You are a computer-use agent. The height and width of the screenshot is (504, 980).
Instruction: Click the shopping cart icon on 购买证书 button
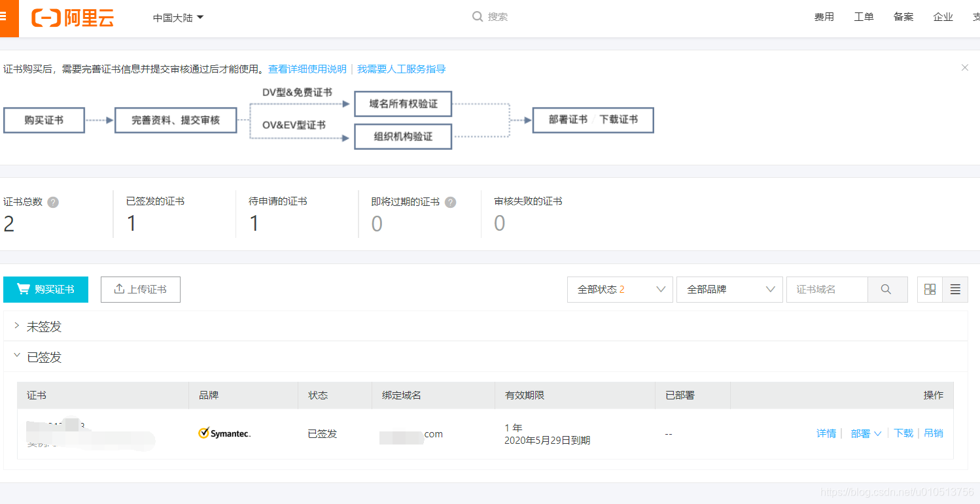pyautogui.click(x=24, y=289)
